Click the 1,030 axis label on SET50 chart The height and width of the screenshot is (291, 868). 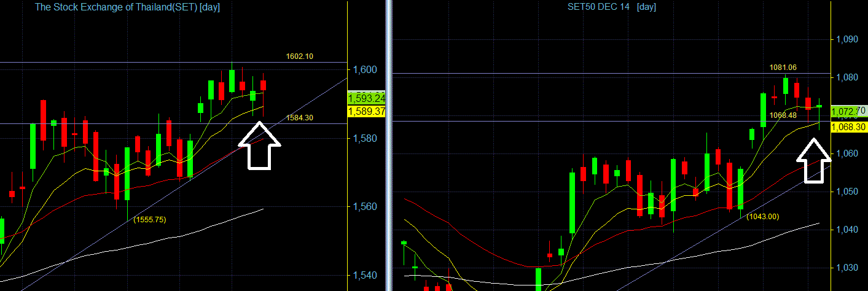coord(847,268)
